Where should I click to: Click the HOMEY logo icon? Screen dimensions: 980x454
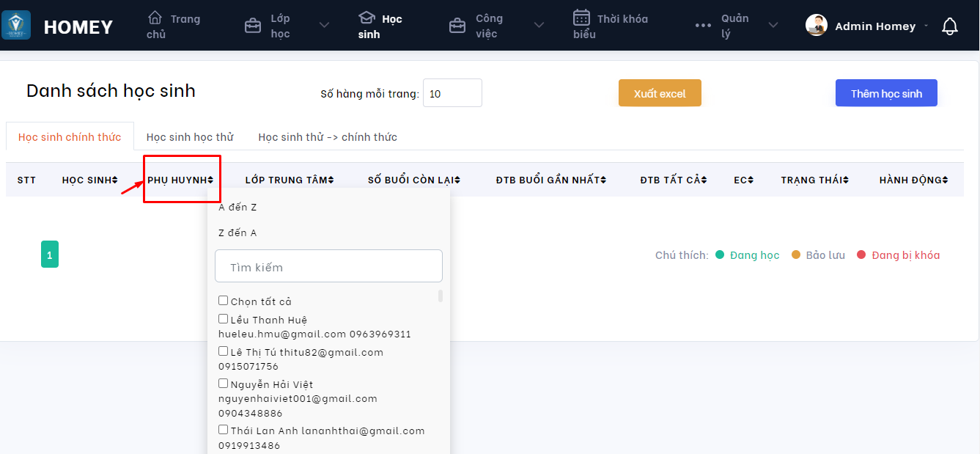(x=16, y=25)
